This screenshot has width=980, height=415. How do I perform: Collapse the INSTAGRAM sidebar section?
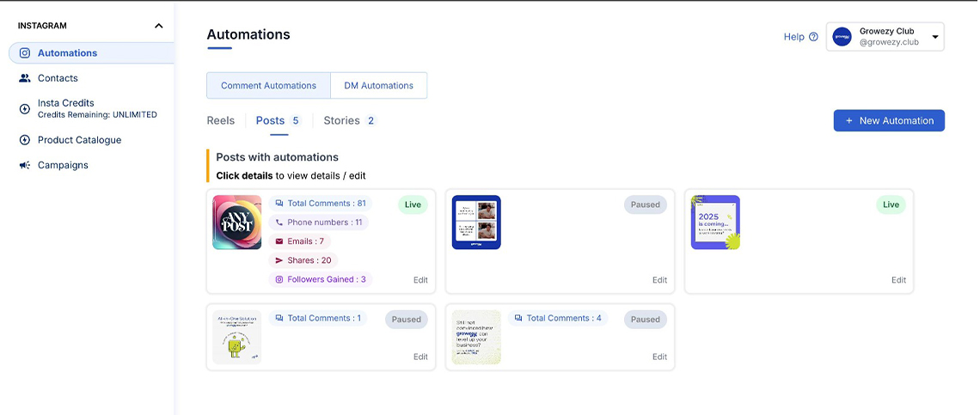tap(158, 26)
